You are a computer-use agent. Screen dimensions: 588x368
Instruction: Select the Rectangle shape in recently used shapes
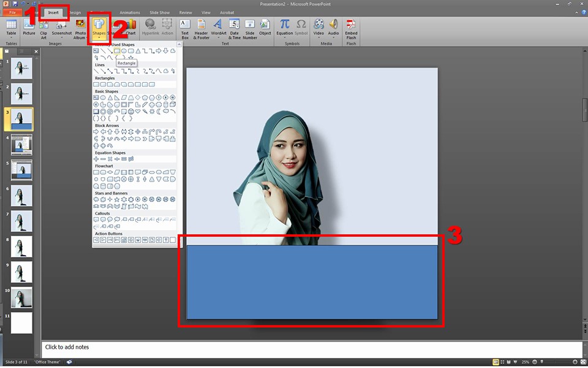tap(116, 51)
